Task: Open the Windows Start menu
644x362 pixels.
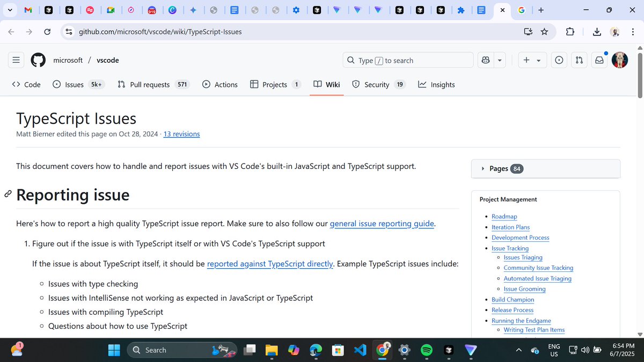Action: [x=114, y=350]
